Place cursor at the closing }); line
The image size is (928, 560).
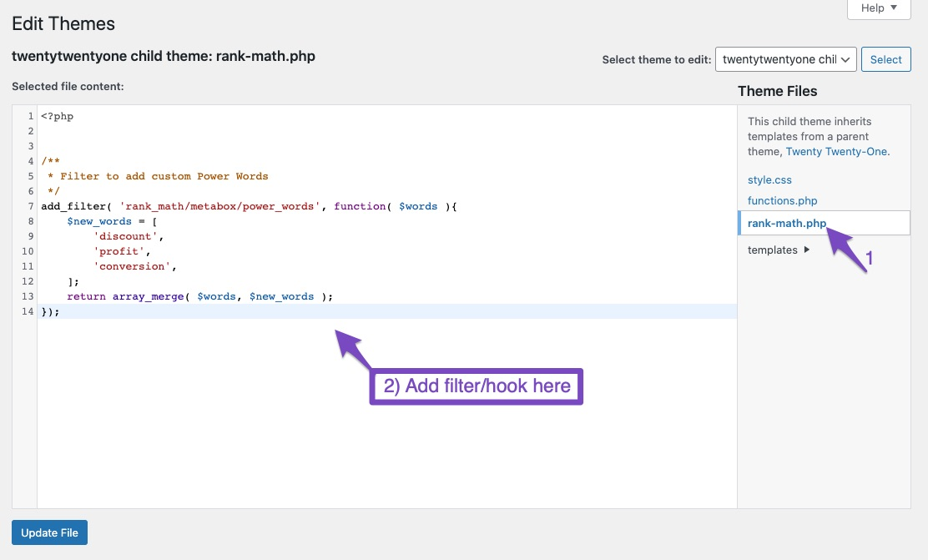click(x=52, y=311)
